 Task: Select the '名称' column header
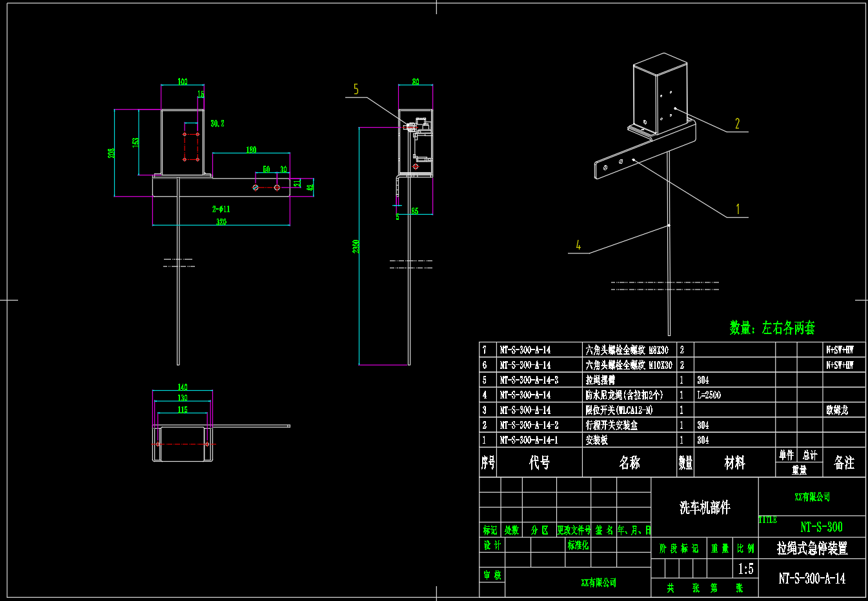(629, 462)
